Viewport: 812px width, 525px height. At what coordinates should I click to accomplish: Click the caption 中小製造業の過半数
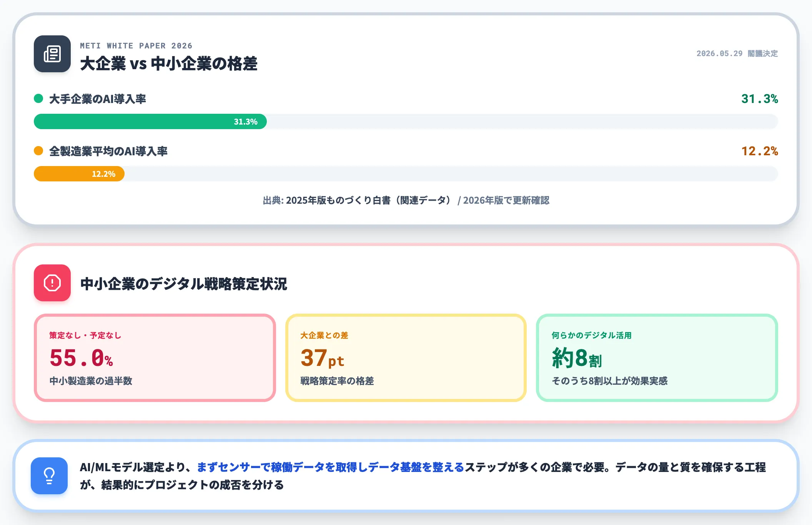[91, 381]
